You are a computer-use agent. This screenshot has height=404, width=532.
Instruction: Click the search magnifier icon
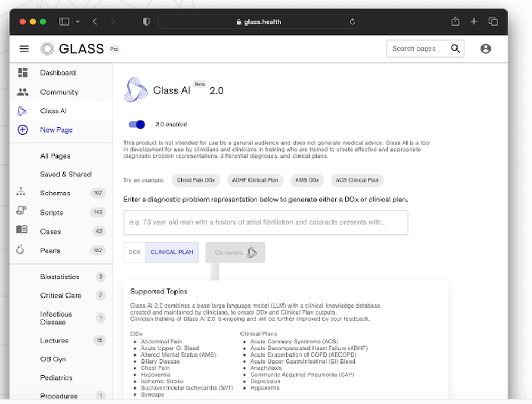coord(455,48)
